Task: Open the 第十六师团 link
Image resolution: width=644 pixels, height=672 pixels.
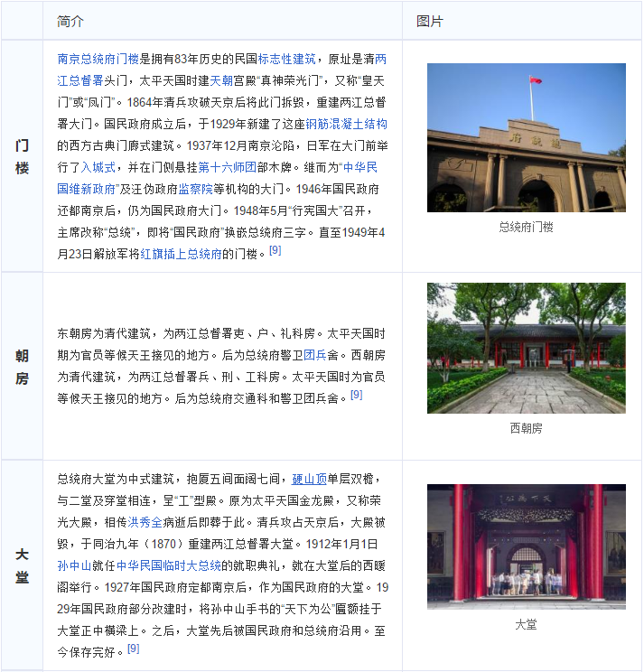Action: click(x=227, y=168)
